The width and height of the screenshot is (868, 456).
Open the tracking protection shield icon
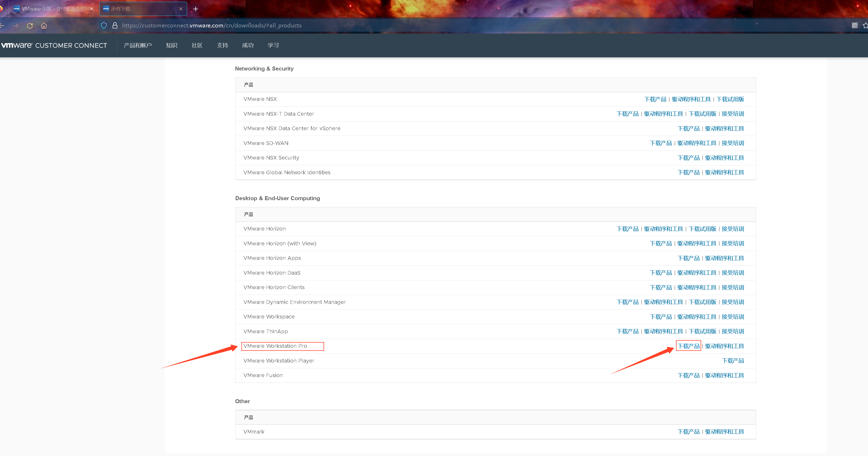click(x=104, y=26)
